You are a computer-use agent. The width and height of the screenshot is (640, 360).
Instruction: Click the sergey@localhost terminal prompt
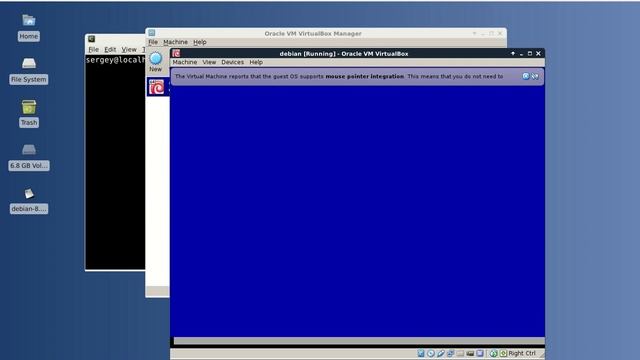116,60
